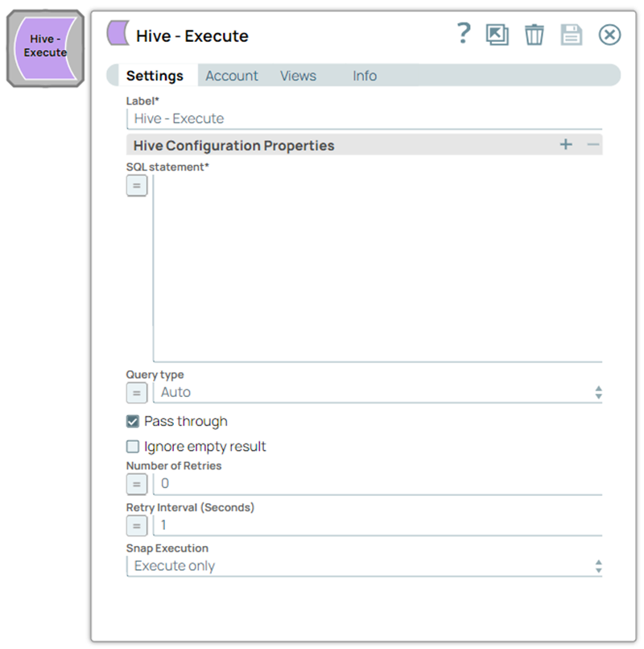The height and width of the screenshot is (649, 644).
Task: Click the trash delete icon
Action: [x=535, y=35]
